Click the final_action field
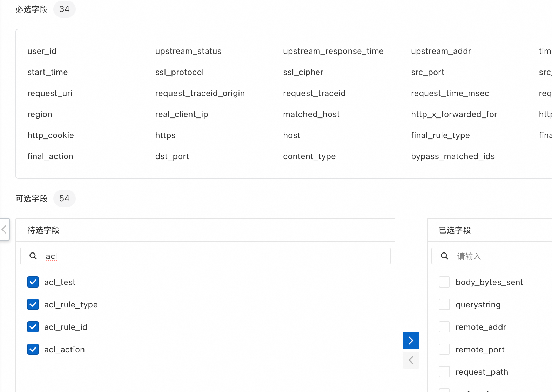 (x=50, y=156)
